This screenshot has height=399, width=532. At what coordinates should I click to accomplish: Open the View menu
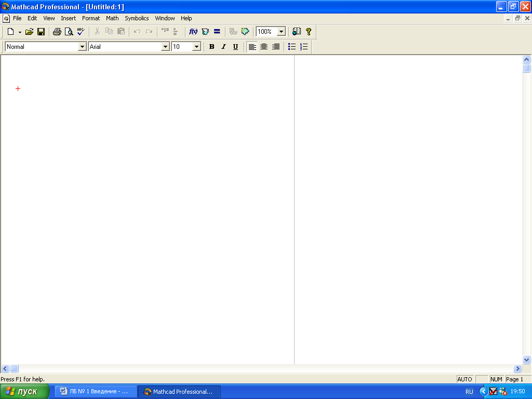(49, 18)
